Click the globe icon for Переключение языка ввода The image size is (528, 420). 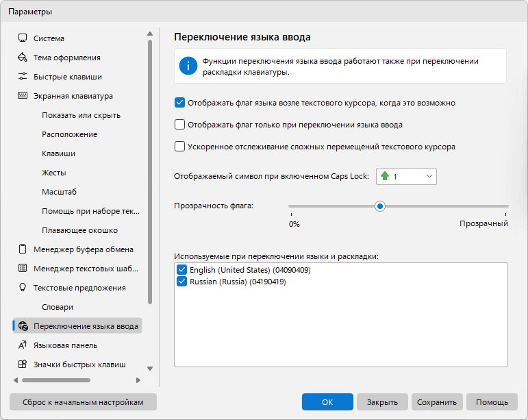tap(23, 326)
